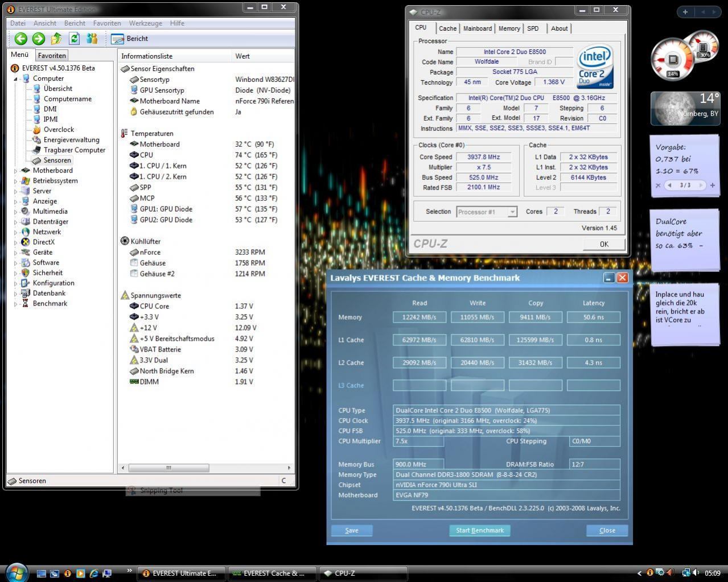Open the Bericht menu in menu bar

point(75,23)
